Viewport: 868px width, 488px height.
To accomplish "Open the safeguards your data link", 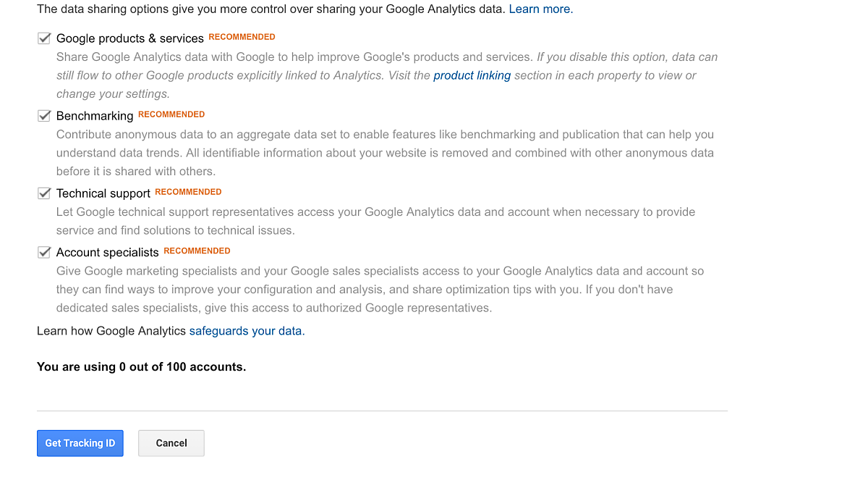I will (x=247, y=331).
